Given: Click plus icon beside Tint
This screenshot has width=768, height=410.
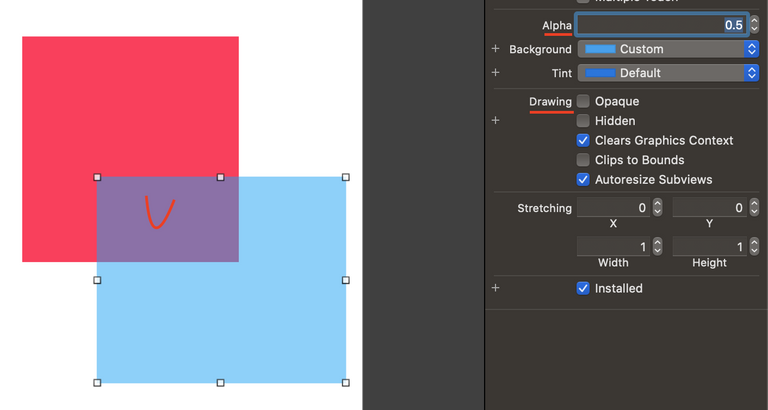Looking at the screenshot, I should (495, 73).
